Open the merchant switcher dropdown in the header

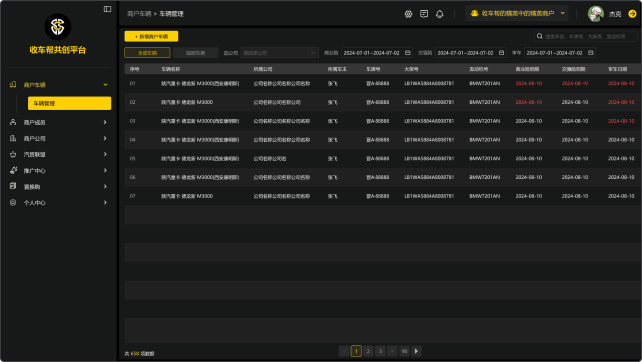click(517, 13)
